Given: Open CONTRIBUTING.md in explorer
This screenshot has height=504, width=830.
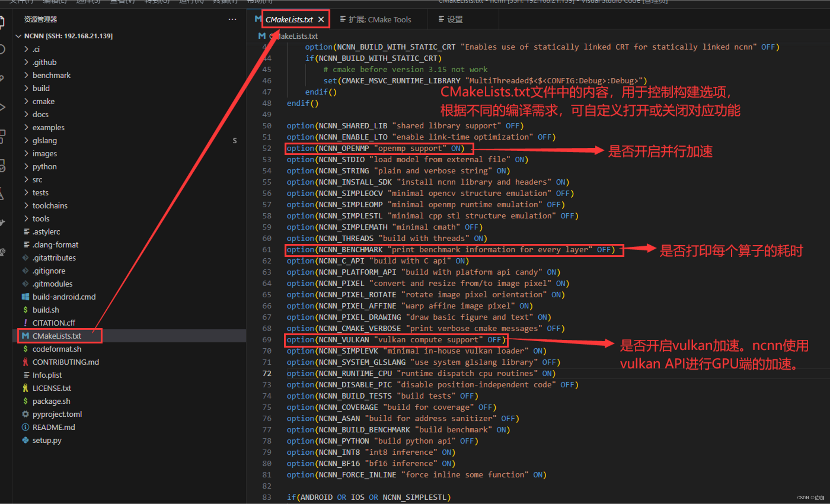Looking at the screenshot, I should [x=66, y=362].
